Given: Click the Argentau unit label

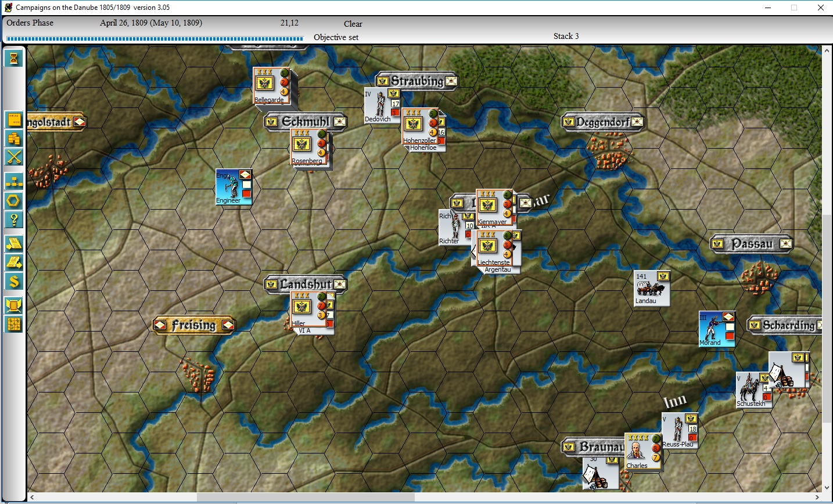Looking at the screenshot, I should (498, 270).
